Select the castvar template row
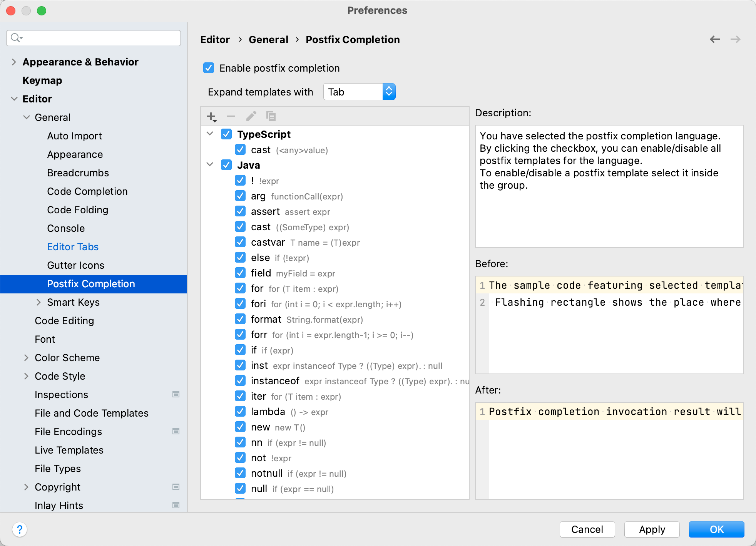756x546 pixels. (x=268, y=242)
